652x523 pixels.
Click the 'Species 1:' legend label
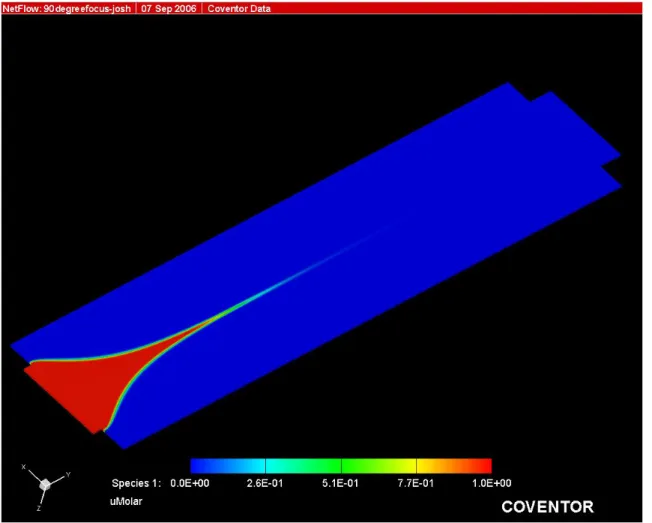click(136, 483)
